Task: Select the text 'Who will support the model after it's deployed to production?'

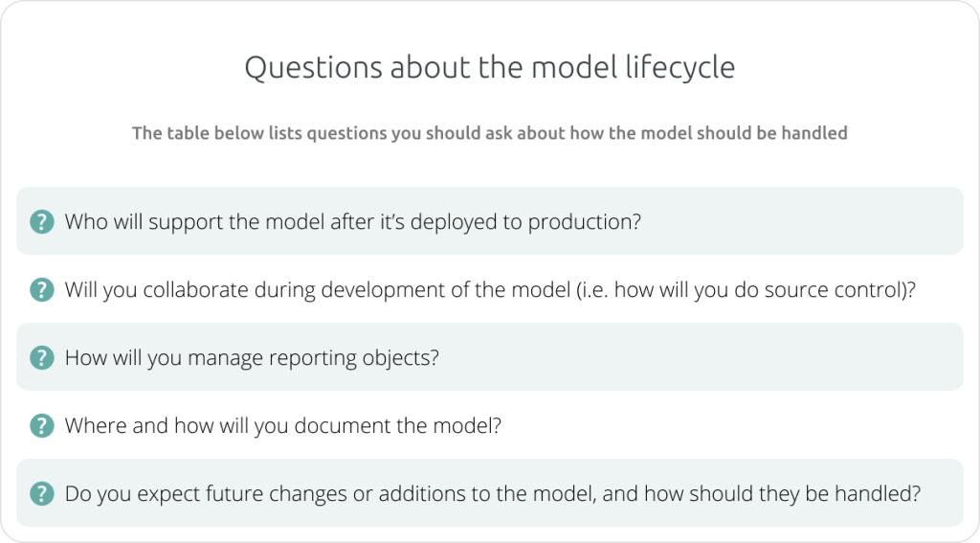Action: (353, 222)
